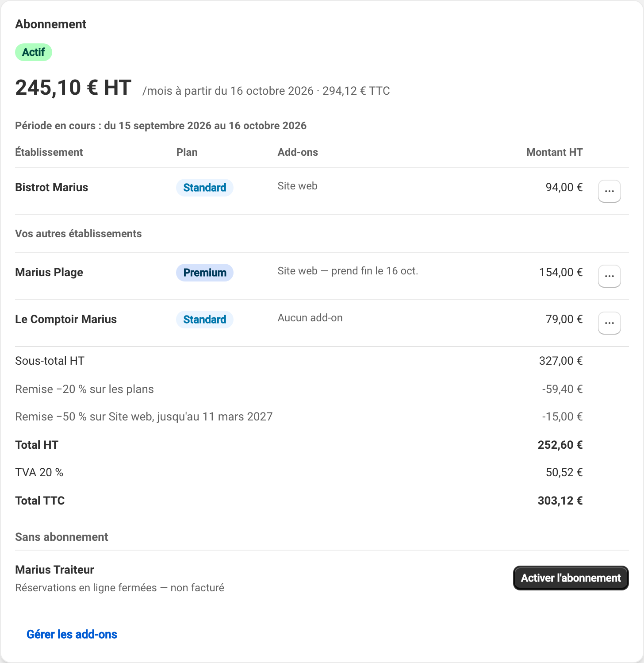Open the more-options menu for Le Comptoir Marius
Image resolution: width=644 pixels, height=663 pixels.
pyautogui.click(x=609, y=323)
